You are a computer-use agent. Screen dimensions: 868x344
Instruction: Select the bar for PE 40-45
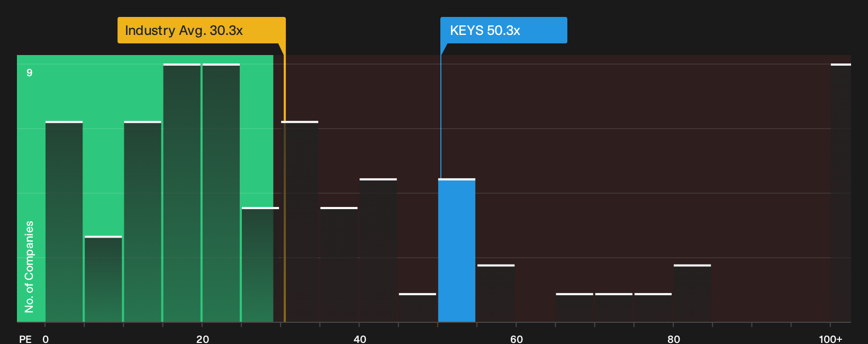click(x=378, y=250)
